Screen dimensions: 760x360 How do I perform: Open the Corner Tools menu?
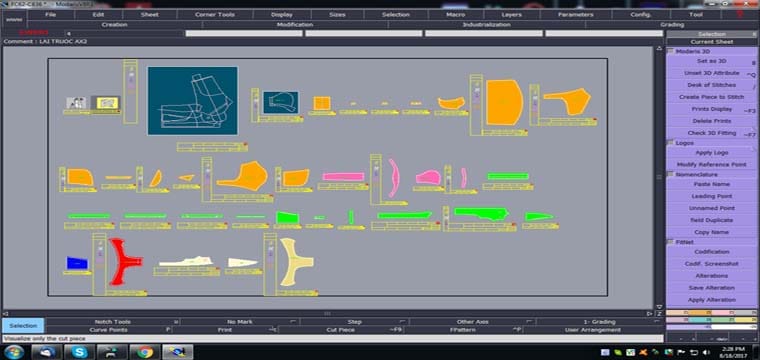215,15
